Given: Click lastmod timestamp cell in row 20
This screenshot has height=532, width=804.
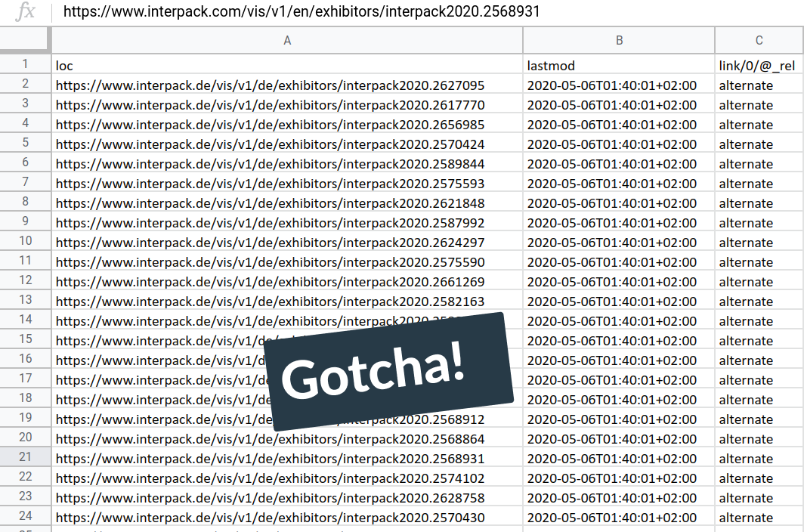Looking at the screenshot, I should click(x=619, y=439).
